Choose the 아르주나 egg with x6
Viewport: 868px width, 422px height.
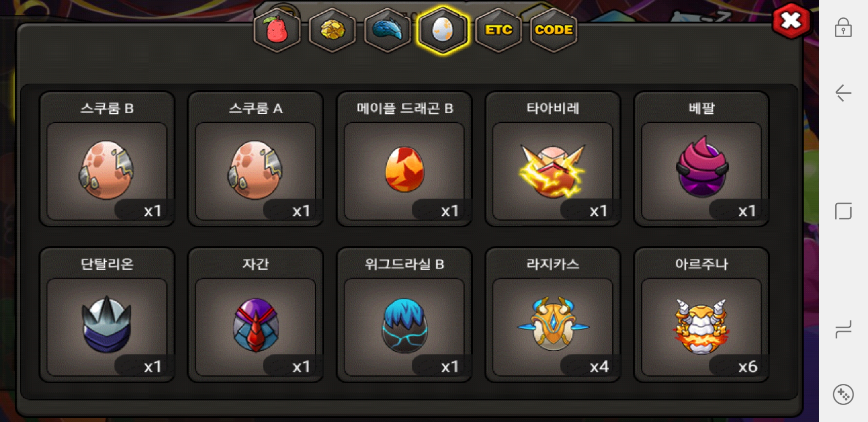click(701, 315)
